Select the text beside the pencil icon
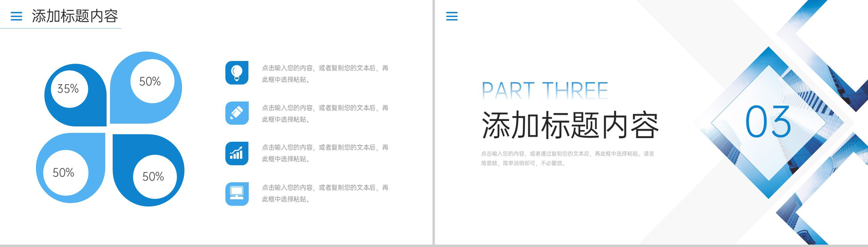This screenshot has height=247, width=868. tap(325, 113)
